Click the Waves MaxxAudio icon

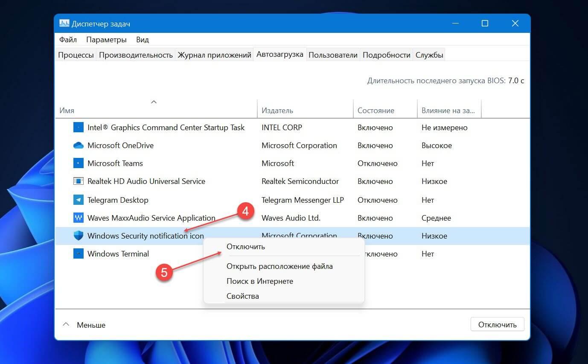[x=79, y=218]
